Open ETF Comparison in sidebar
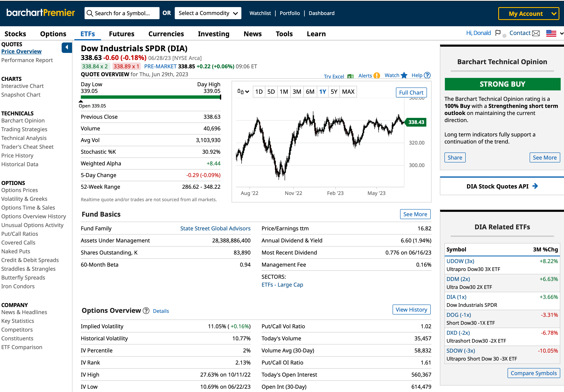The image size is (564, 392). point(22,347)
